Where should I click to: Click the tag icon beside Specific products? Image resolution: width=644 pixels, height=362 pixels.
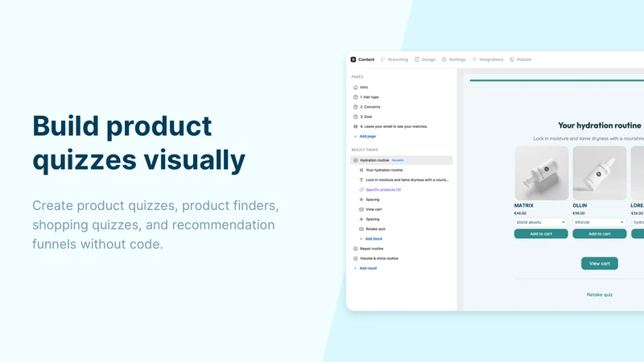361,190
